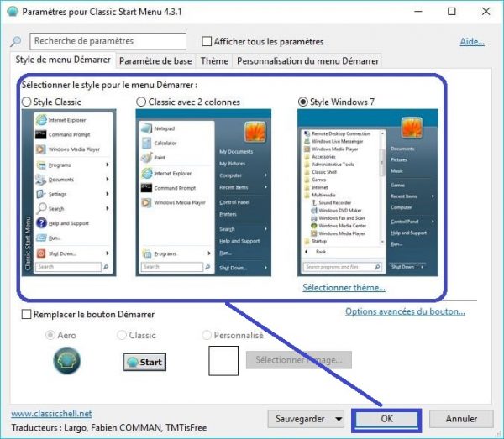Open Options avancées du bouton link
The height and width of the screenshot is (439, 504).
point(405,311)
